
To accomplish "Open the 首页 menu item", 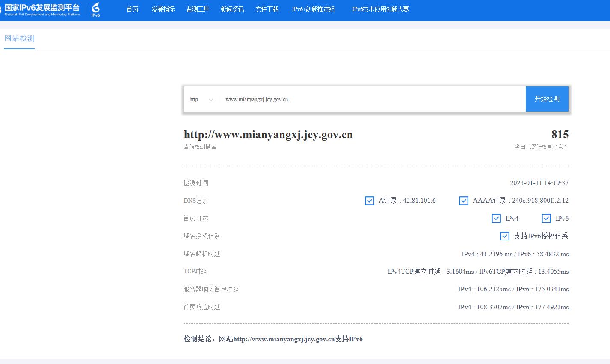I will tap(133, 9).
